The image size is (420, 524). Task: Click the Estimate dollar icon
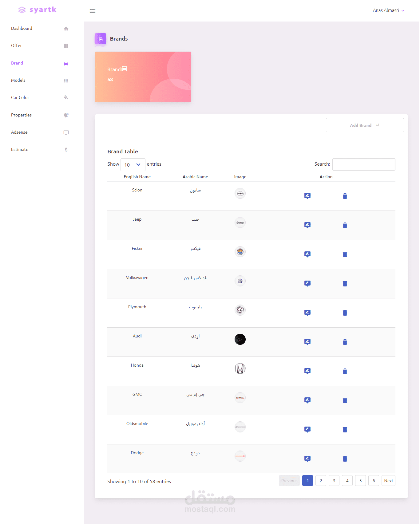(x=66, y=150)
